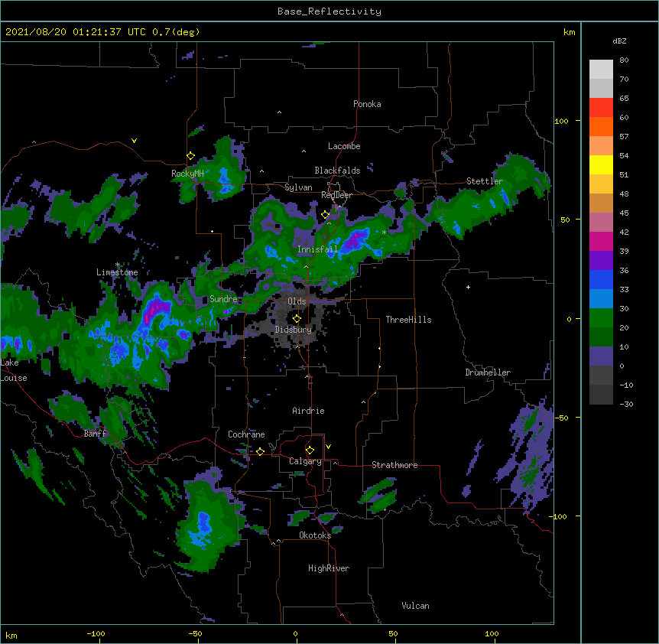659x644 pixels.
Task: Click the Base_Reflectivity title text
Action: click(x=329, y=11)
